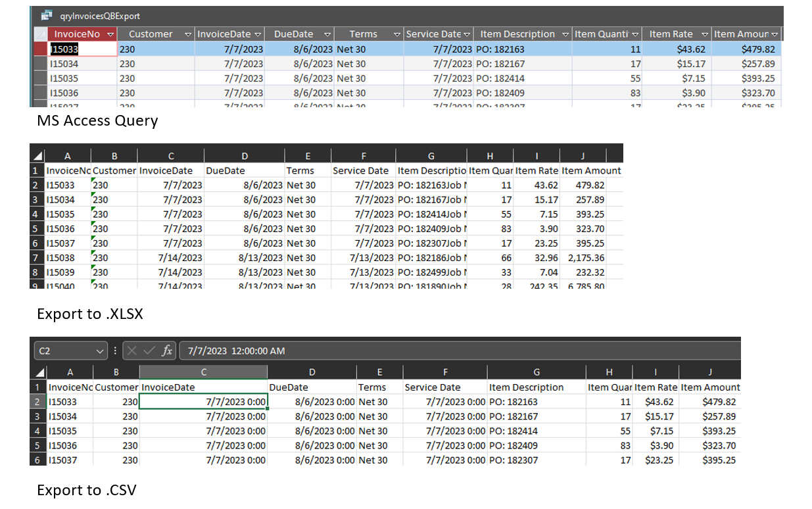This screenshot has width=812, height=509.
Task: Select column header H in the XLSX sheet
Action: (x=489, y=155)
